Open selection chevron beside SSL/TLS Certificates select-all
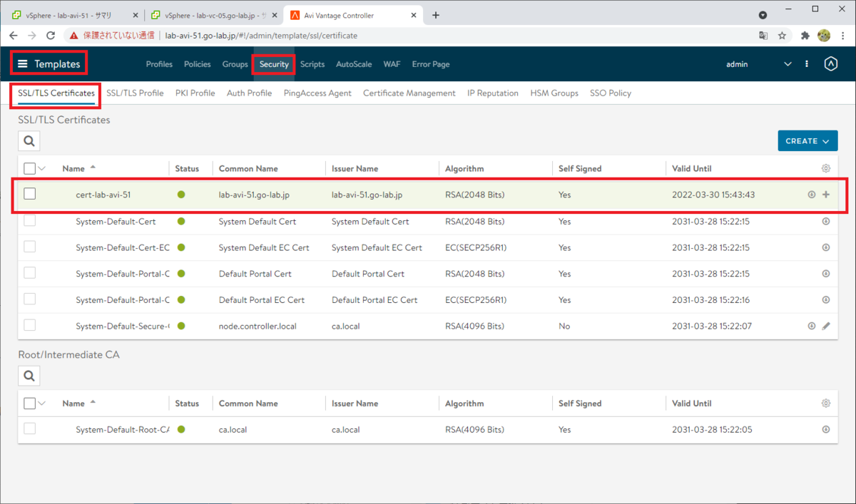The width and height of the screenshot is (856, 504). coord(41,169)
